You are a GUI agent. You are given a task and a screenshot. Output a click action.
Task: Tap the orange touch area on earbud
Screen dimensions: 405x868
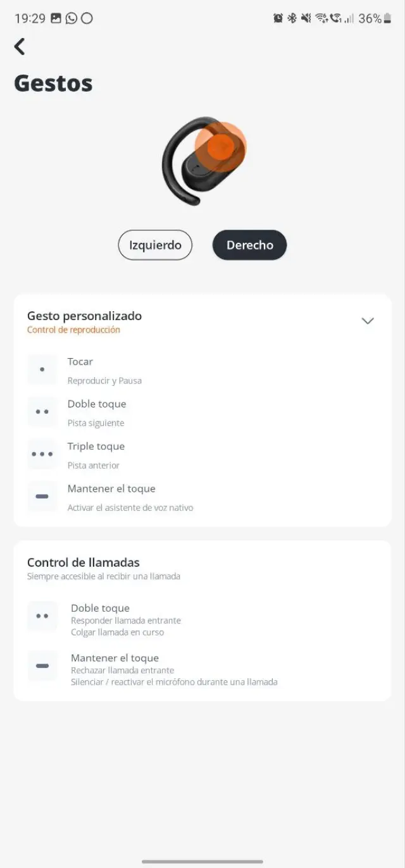pos(220,147)
